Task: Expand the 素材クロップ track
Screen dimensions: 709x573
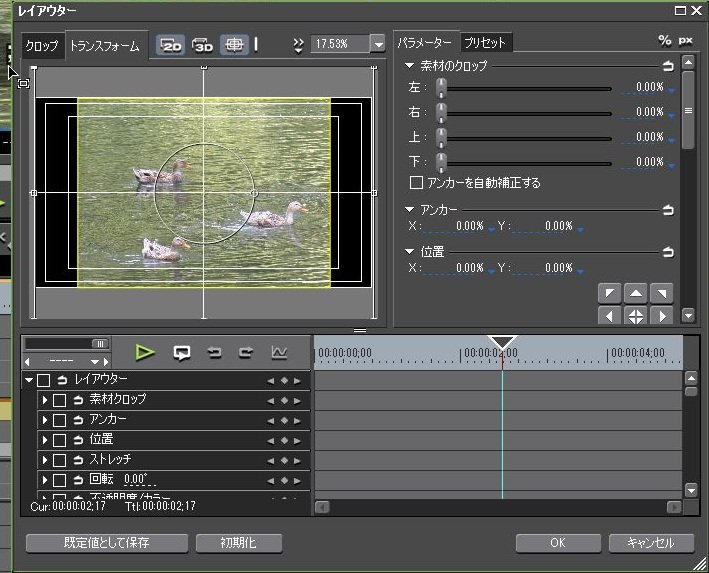Action: pos(45,400)
